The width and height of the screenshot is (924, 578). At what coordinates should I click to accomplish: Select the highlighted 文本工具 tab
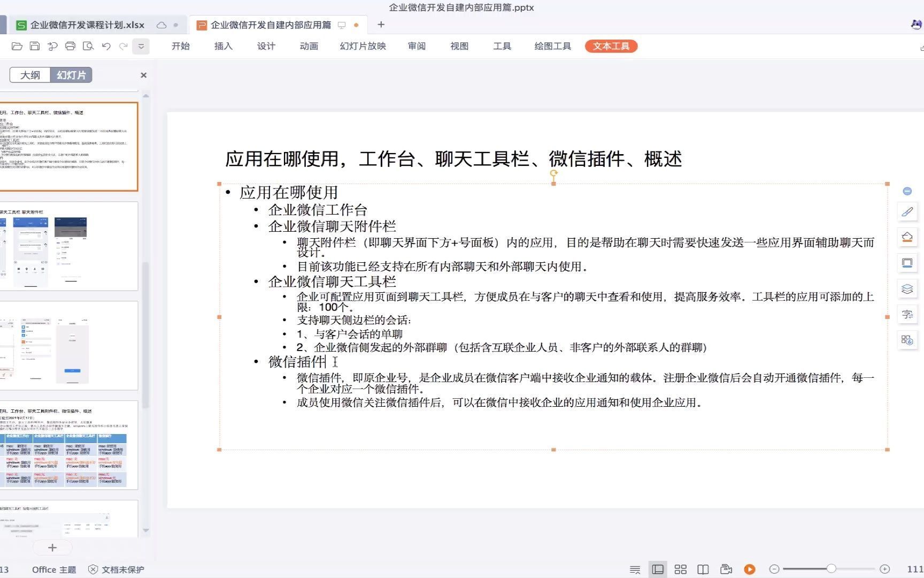tap(611, 46)
